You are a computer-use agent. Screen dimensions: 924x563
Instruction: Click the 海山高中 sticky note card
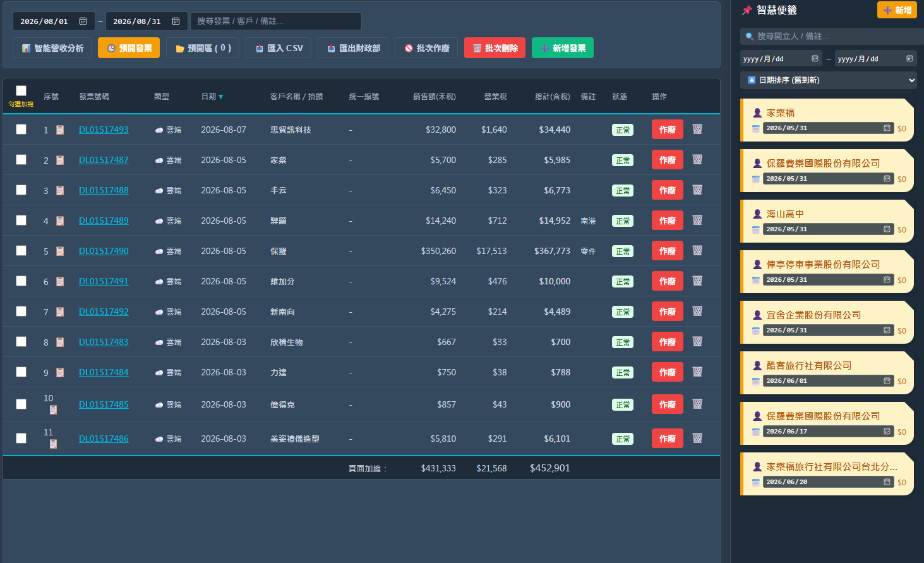pos(827,221)
